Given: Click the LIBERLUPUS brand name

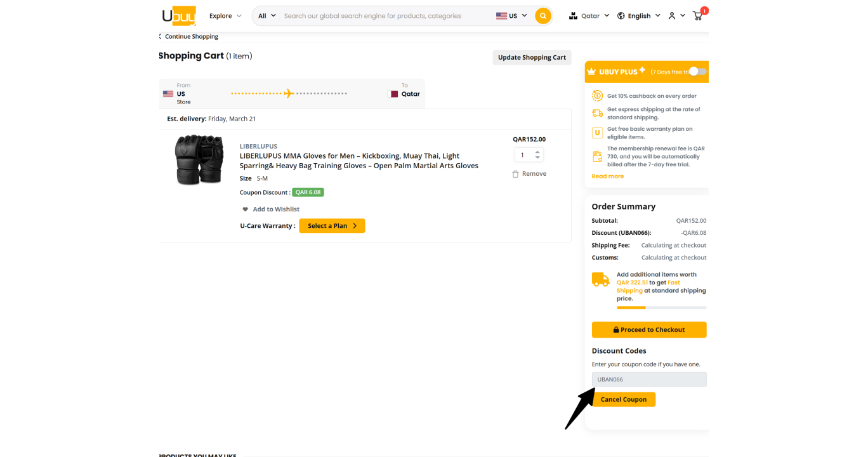Looking at the screenshot, I should [258, 146].
